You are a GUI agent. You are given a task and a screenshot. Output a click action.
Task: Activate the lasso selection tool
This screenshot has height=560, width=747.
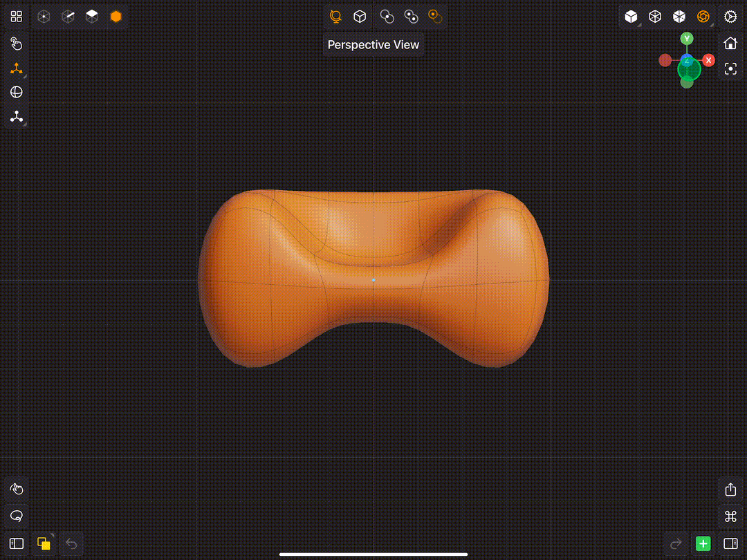pyautogui.click(x=16, y=516)
